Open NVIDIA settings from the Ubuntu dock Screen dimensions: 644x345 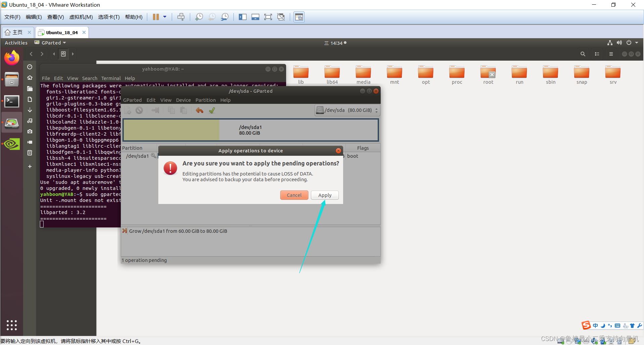click(12, 144)
